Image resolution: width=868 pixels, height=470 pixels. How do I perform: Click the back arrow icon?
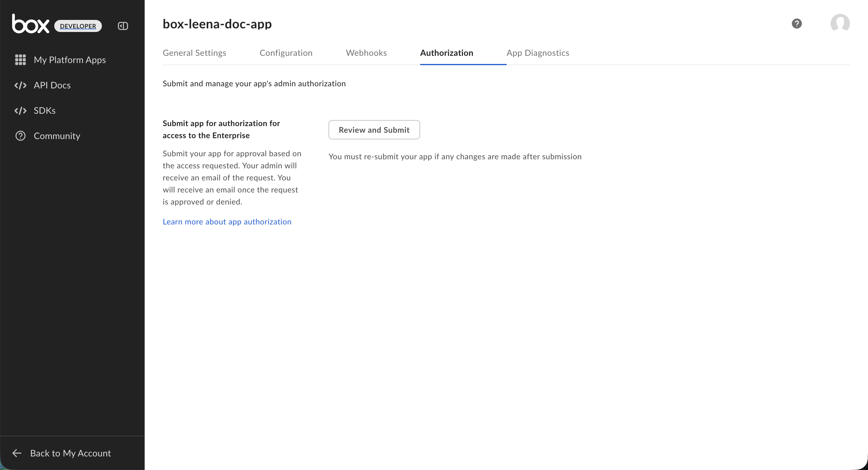[17, 453]
